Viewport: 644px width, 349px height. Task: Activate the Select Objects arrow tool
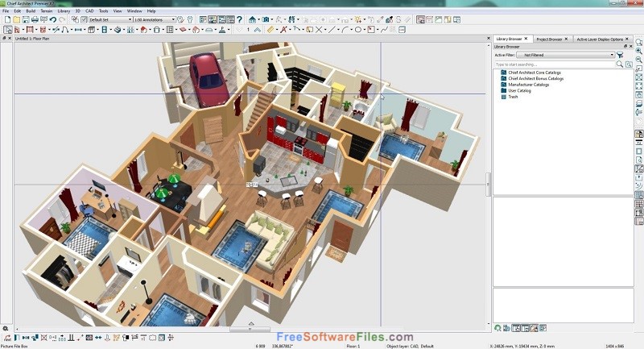click(8, 30)
